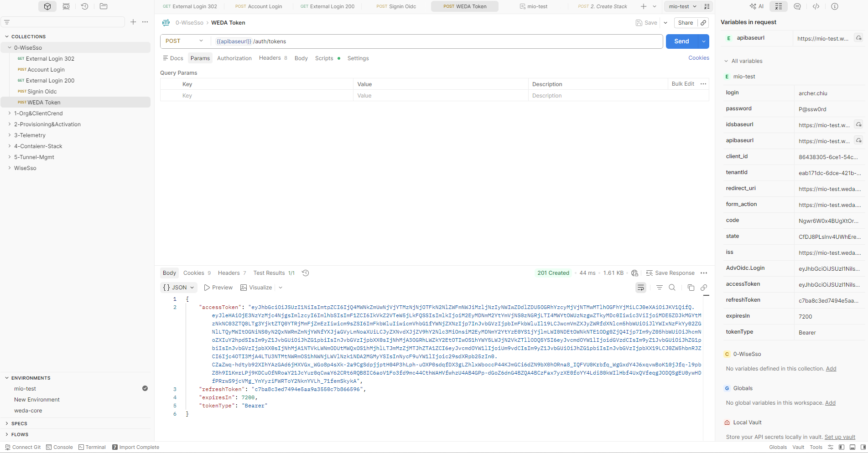Toggle two-pane layout icon in status bar

[831, 447]
